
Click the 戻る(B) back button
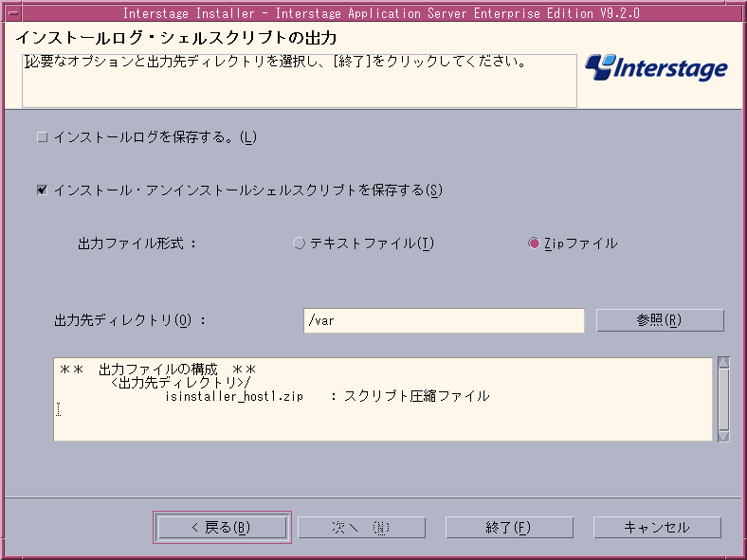point(222,527)
